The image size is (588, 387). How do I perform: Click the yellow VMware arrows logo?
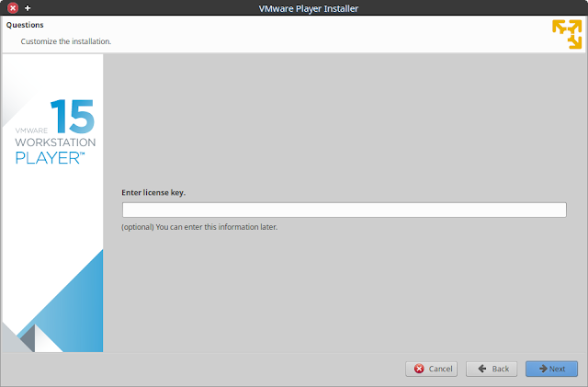[x=567, y=35]
